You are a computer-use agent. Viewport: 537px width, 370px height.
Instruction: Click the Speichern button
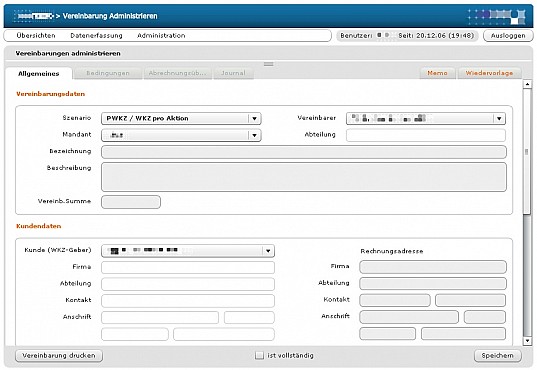point(498,356)
